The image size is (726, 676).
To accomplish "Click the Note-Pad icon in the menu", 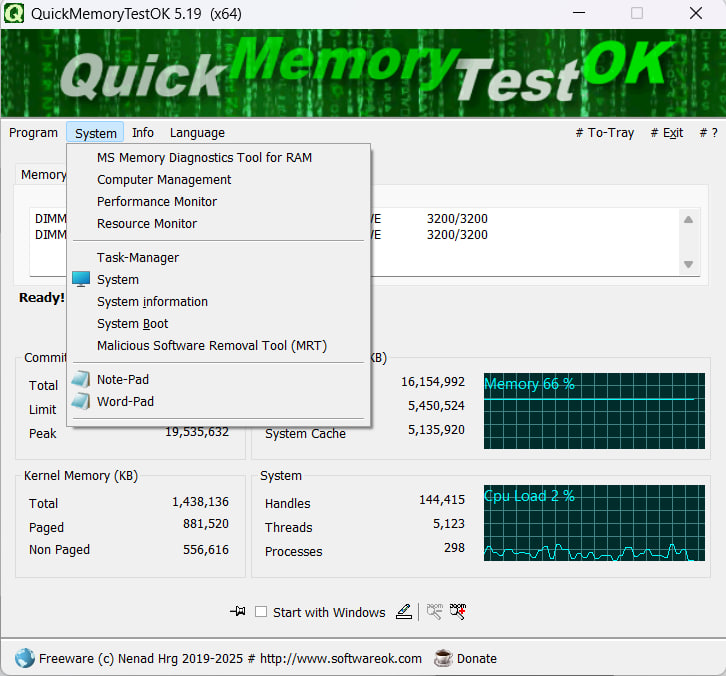I will pos(81,379).
